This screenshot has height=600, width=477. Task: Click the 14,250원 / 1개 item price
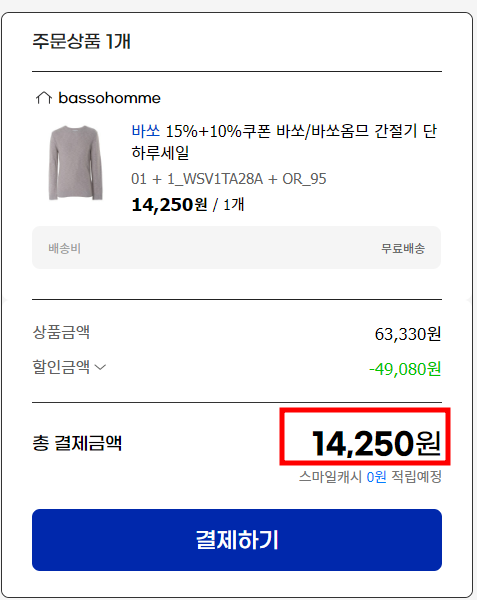[188, 204]
